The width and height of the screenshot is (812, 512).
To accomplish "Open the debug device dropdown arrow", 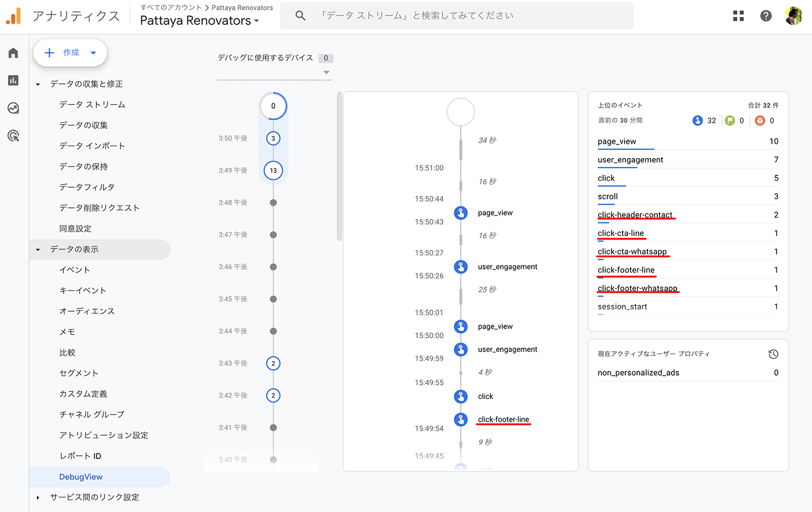I will 326,73.
